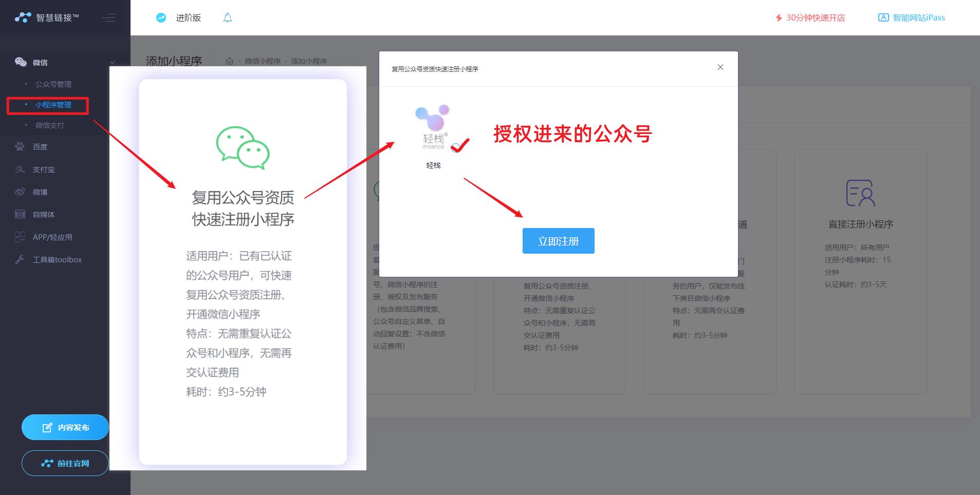Click the 直接注册小程序 card title
Screen dimensions: 980x495
tap(860, 224)
